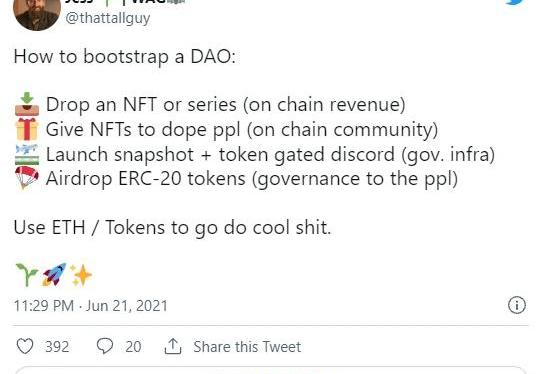Click the 392 likes count
This screenshot has height=374, width=537.
tap(57, 347)
